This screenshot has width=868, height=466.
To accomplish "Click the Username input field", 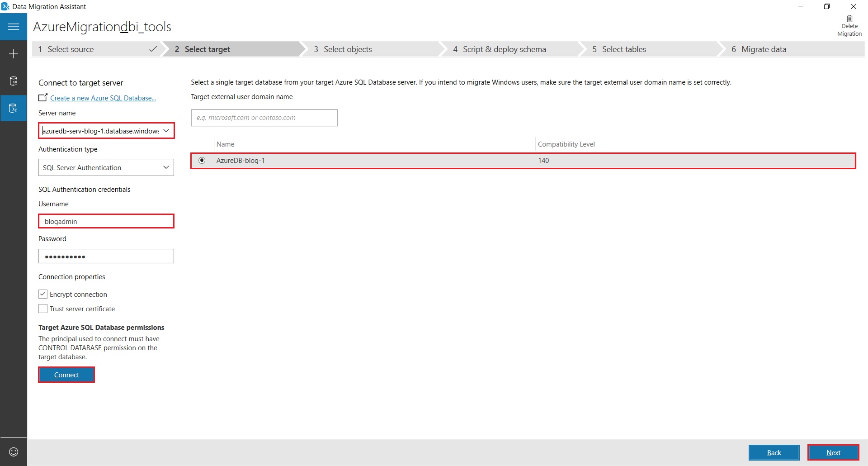I will pos(106,221).
